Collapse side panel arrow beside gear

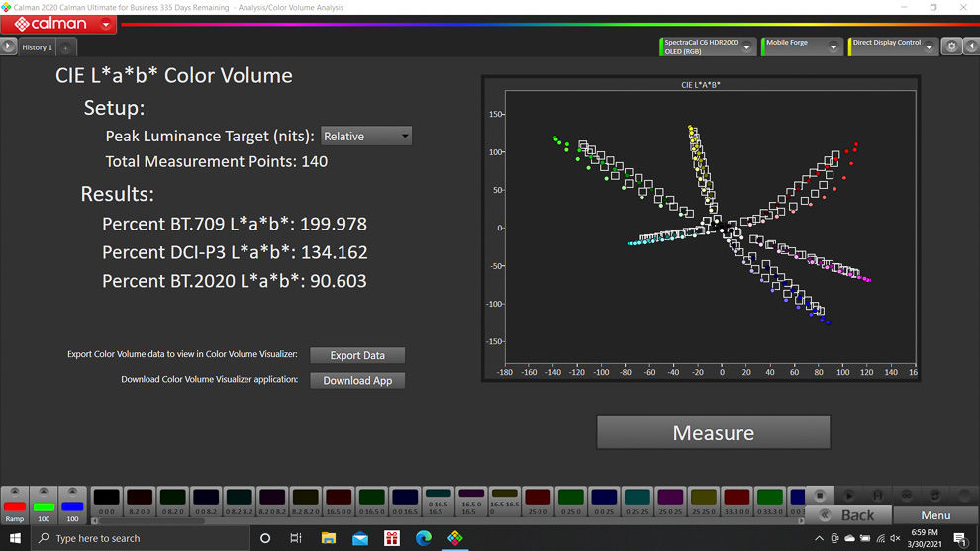(x=971, y=46)
